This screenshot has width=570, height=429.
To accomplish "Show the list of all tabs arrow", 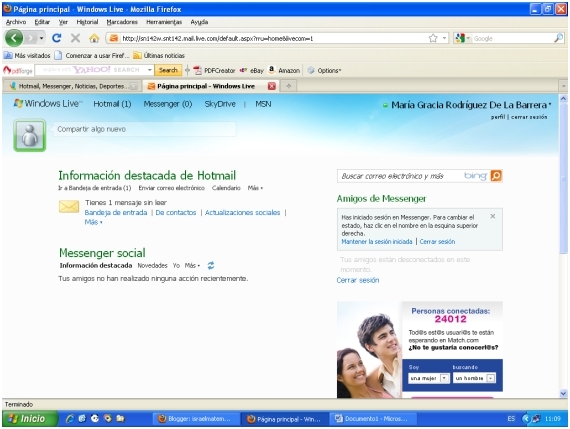I will point(563,86).
